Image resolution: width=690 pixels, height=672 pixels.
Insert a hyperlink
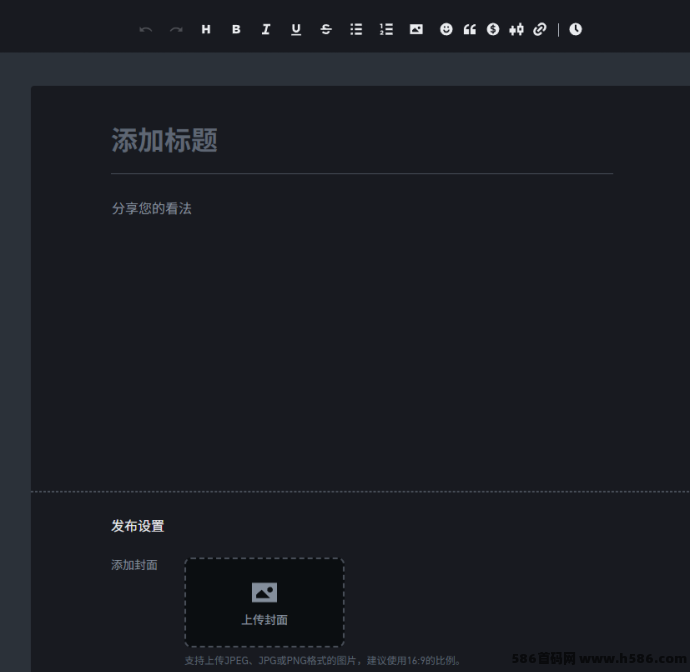pos(540,29)
